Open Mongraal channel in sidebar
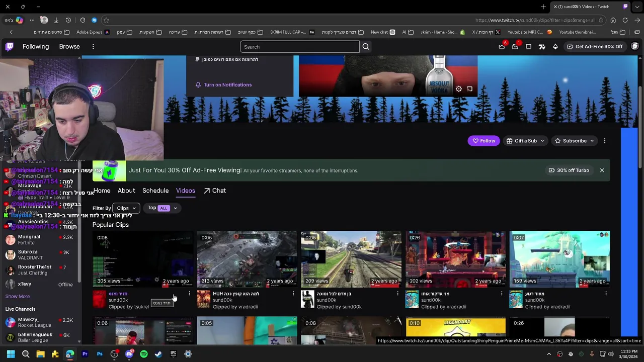Viewport: 644px width, 362px height. [x=39, y=240]
